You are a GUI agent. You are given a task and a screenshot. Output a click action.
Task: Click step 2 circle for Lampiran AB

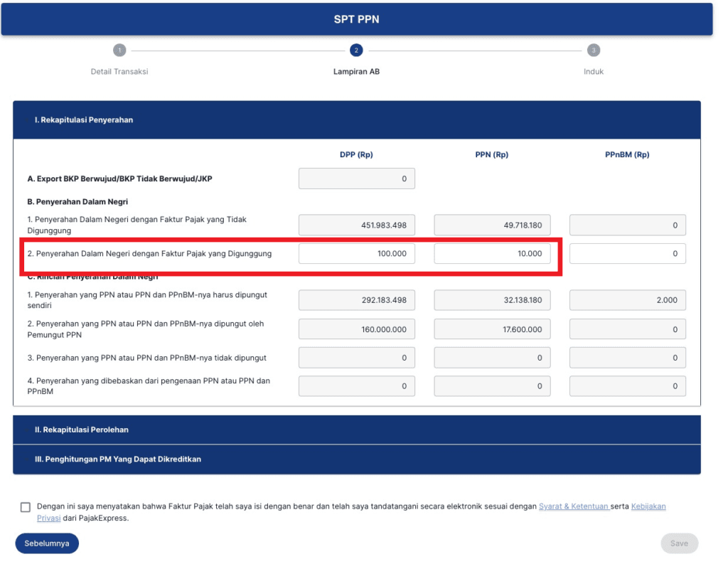[356, 50]
